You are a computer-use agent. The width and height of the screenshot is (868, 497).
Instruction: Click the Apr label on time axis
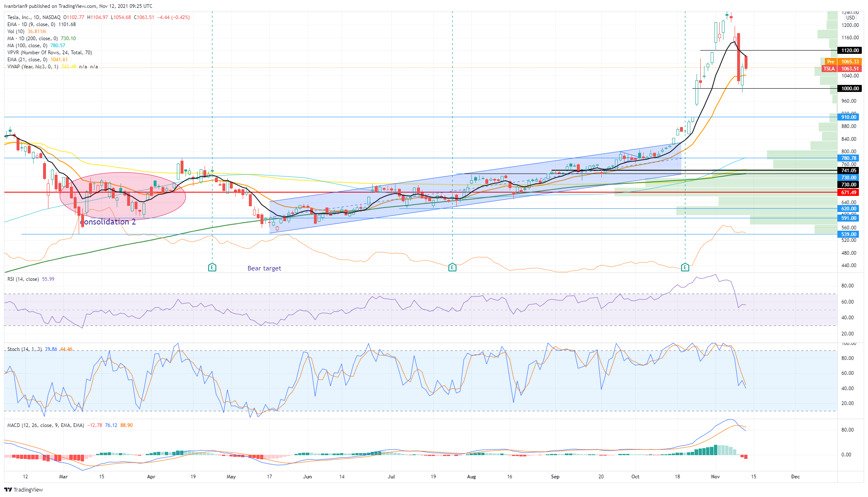coord(151,477)
